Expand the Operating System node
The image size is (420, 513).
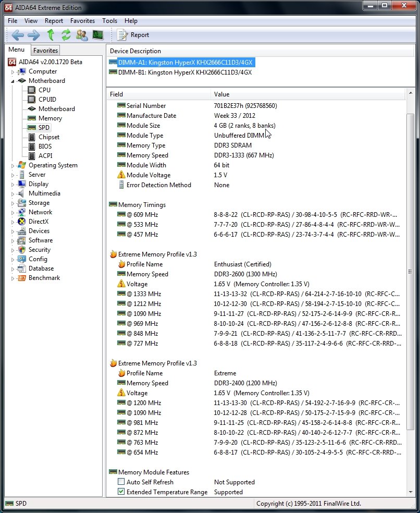pos(13,166)
